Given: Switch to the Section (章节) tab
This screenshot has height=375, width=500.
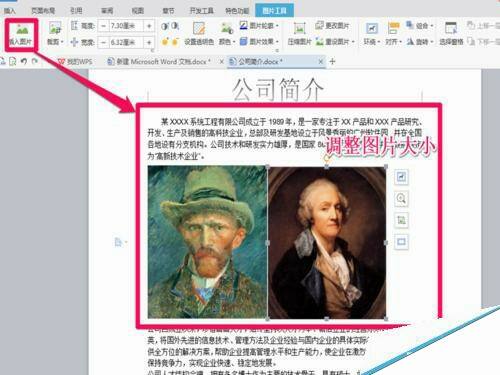Looking at the screenshot, I should pos(168,11).
